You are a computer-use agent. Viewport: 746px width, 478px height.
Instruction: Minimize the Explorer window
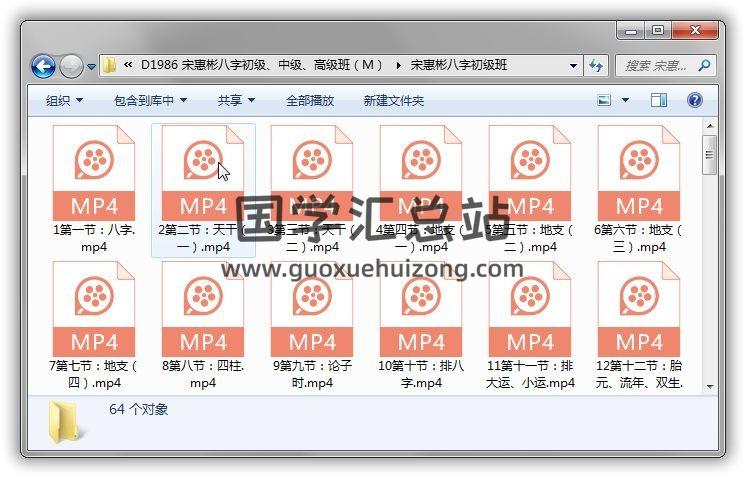click(631, 31)
